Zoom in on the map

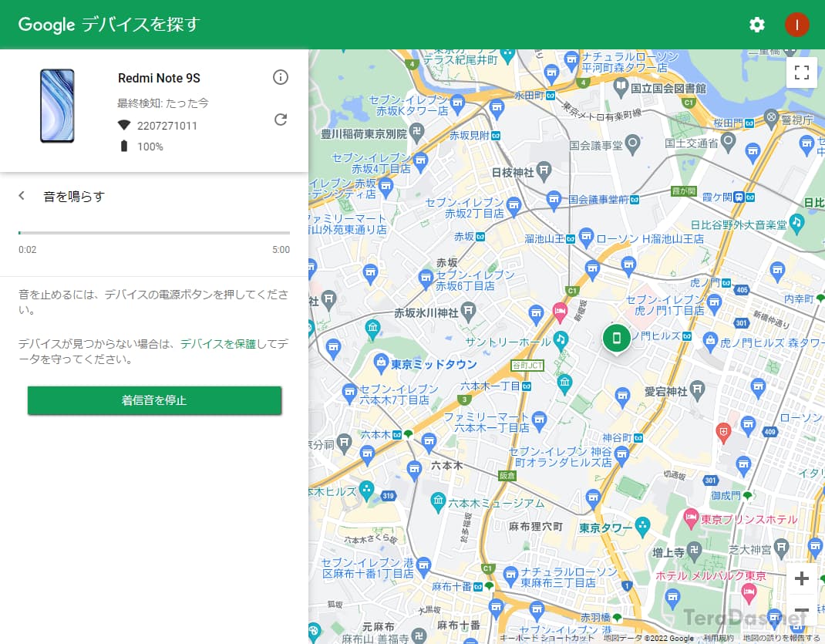coord(801,578)
